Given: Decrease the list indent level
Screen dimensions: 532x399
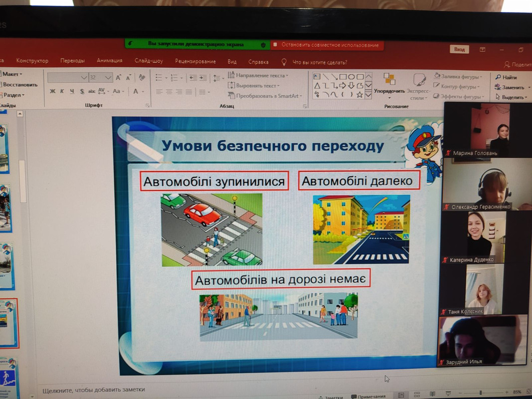Looking at the screenshot, I should [x=193, y=78].
